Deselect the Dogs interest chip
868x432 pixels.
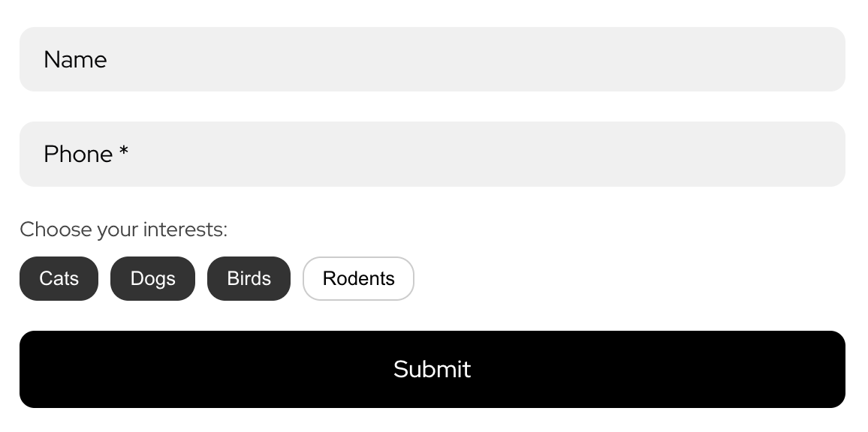(x=152, y=278)
